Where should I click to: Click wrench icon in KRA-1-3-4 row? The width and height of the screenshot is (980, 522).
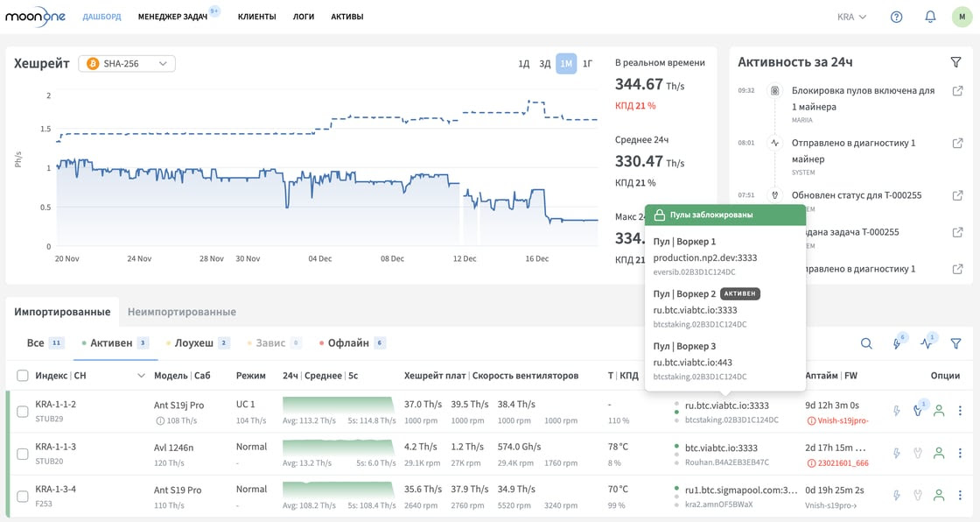click(x=918, y=495)
